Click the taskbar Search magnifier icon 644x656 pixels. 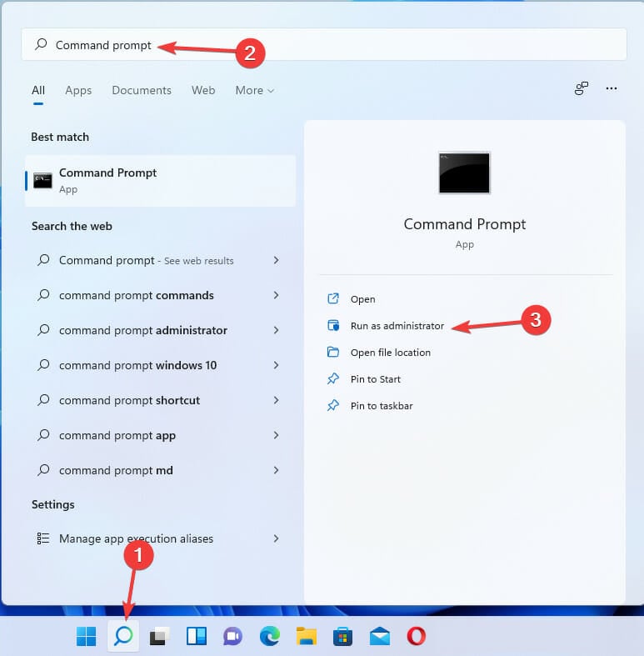(123, 636)
